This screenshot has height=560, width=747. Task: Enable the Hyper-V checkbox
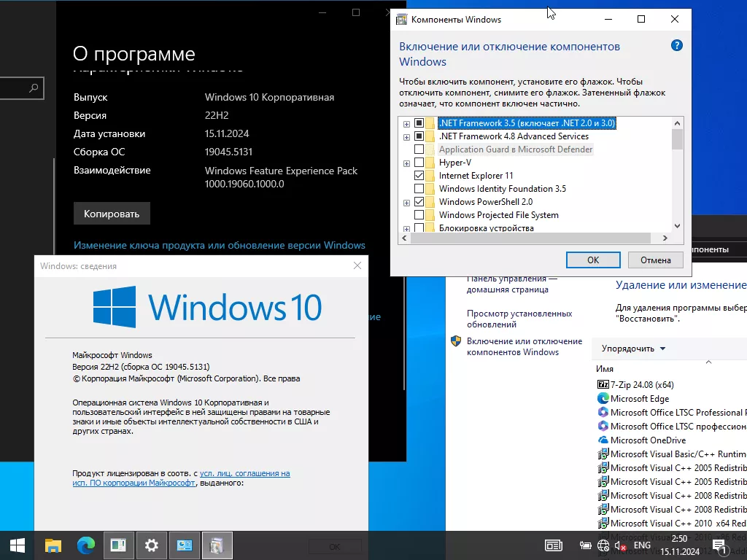pyautogui.click(x=419, y=163)
